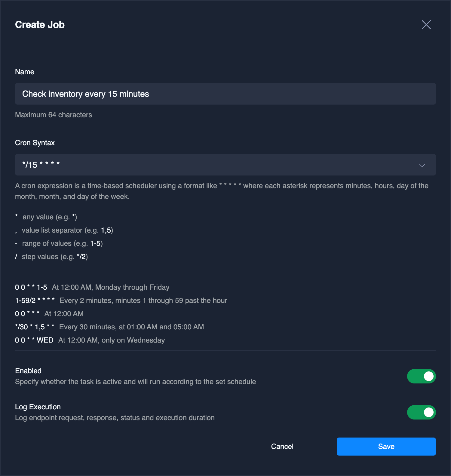Close the Create Job dialog
This screenshot has height=476, width=451.
click(x=426, y=25)
